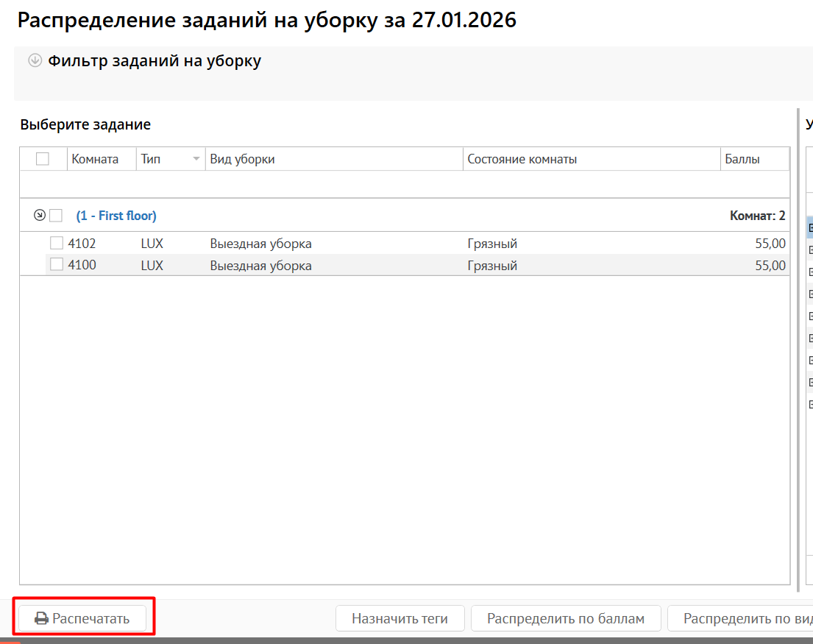Tick the First floor group checkbox
Image resolution: width=813 pixels, height=644 pixels.
[56, 216]
